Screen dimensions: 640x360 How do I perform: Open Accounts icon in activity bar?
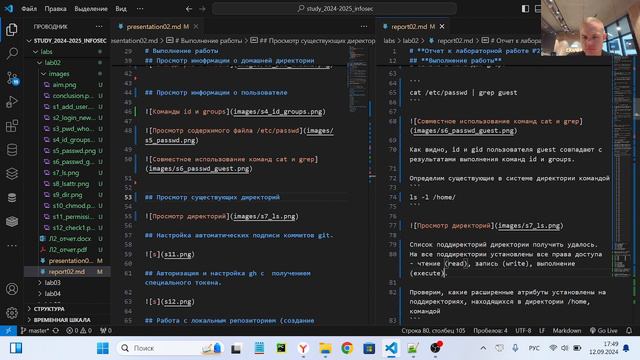[x=12, y=289]
